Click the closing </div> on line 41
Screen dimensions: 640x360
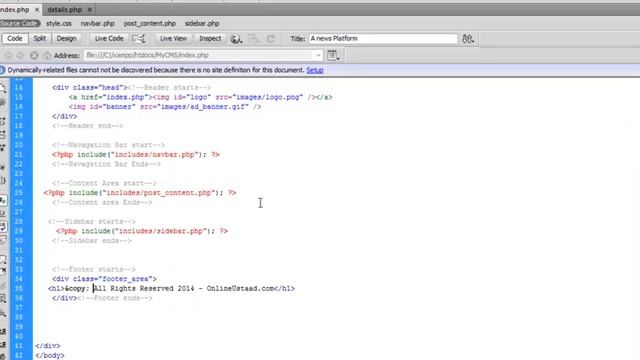(47, 346)
